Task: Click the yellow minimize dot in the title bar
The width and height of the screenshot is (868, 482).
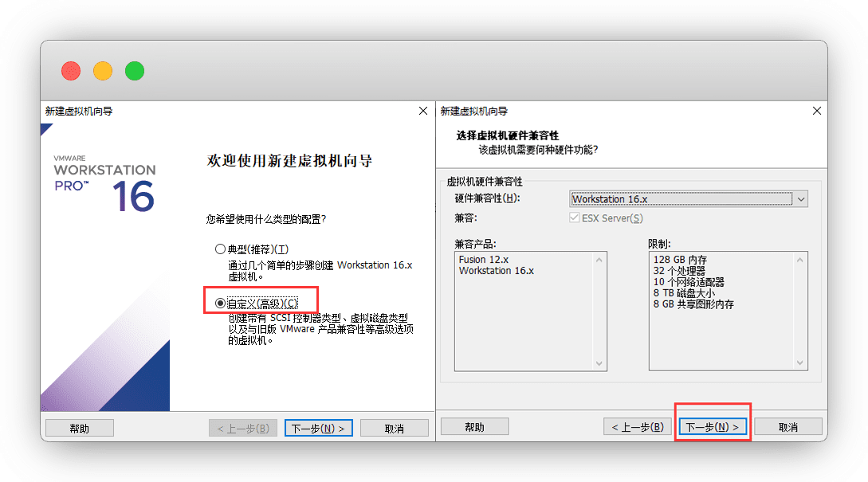Action: tap(103, 71)
